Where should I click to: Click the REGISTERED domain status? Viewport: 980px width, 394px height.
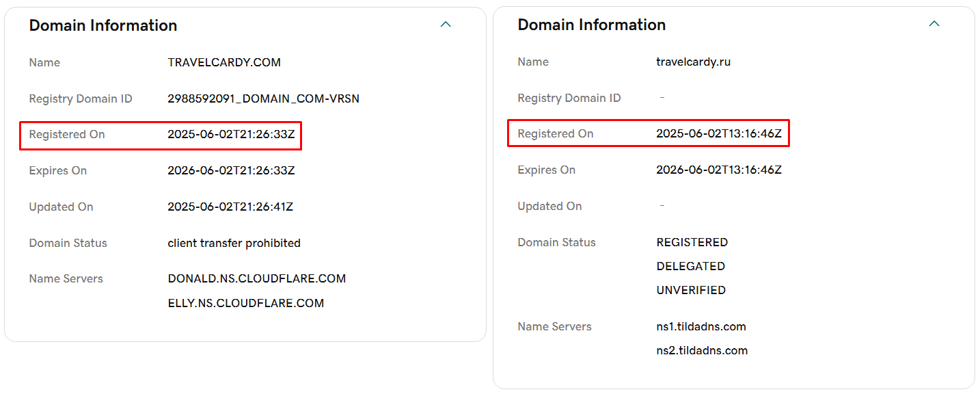(692, 243)
